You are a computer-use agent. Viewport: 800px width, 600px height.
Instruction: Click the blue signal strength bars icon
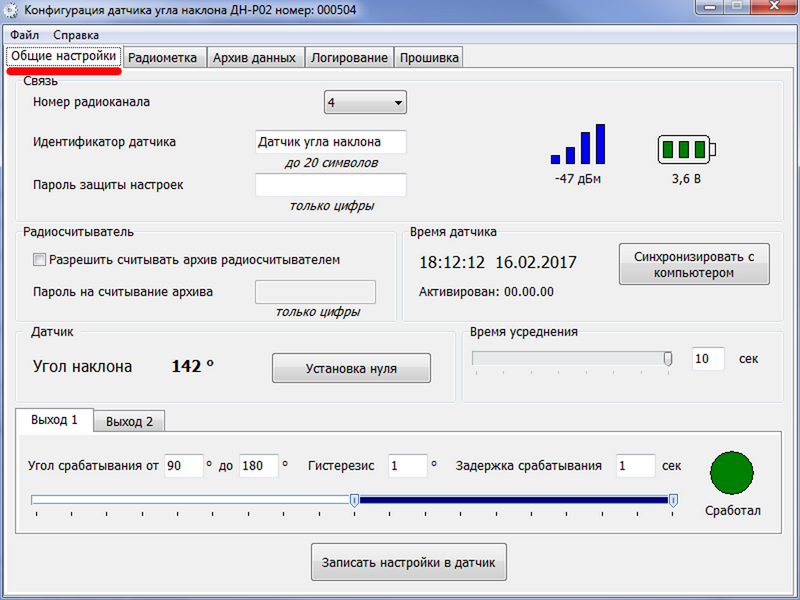coord(578,144)
